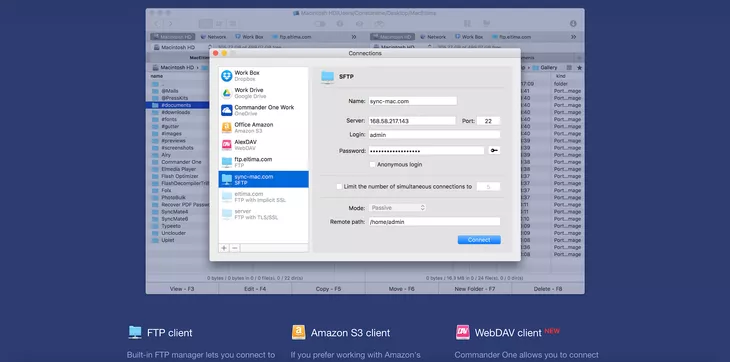Switch to left Work Box tab

[x=249, y=37]
